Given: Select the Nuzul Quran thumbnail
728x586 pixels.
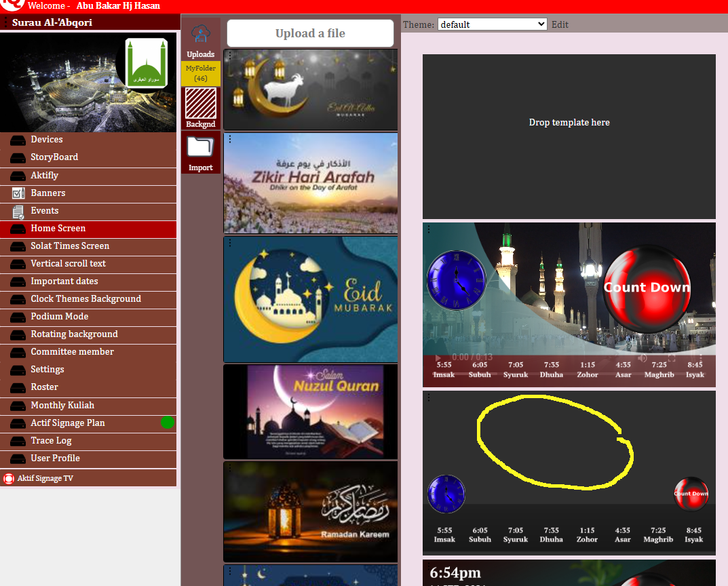Looking at the screenshot, I should click(x=311, y=412).
